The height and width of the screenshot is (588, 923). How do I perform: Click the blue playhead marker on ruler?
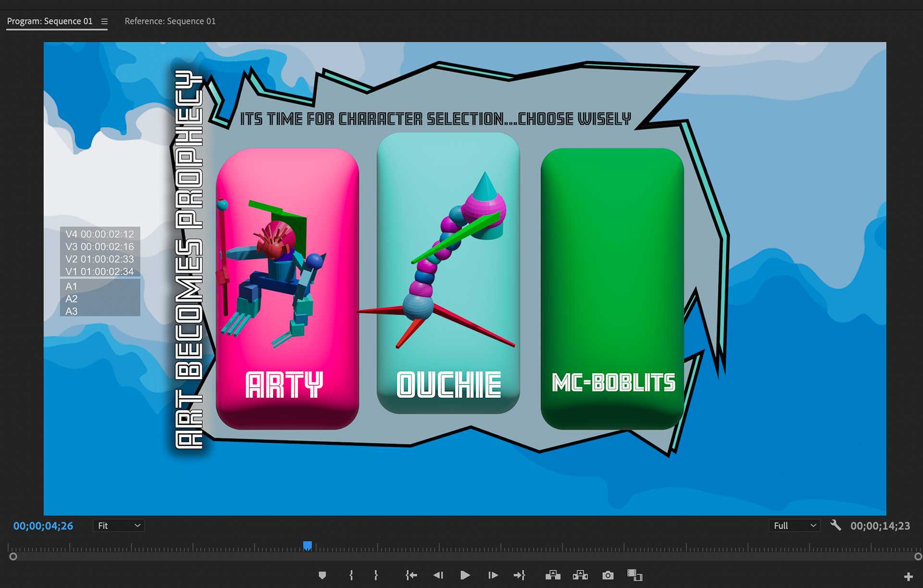click(x=308, y=546)
